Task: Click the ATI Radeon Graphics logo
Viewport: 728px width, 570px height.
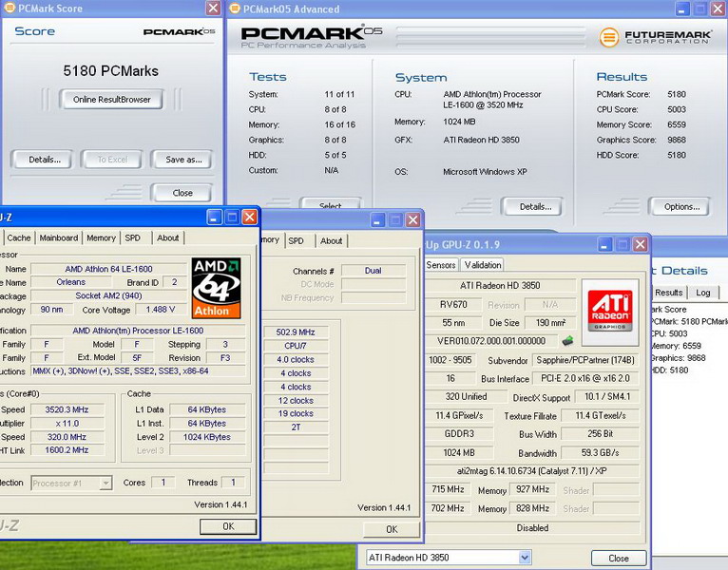Action: pos(610,311)
